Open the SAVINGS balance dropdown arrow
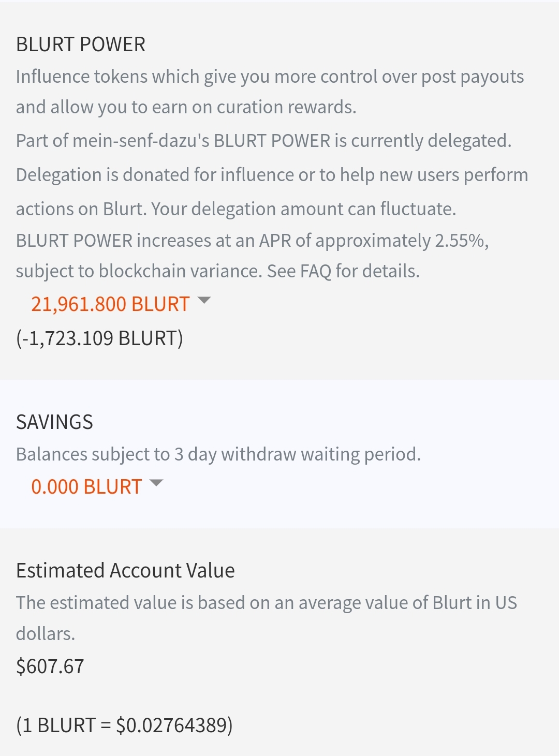Screen dimensions: 559x756 click(156, 483)
